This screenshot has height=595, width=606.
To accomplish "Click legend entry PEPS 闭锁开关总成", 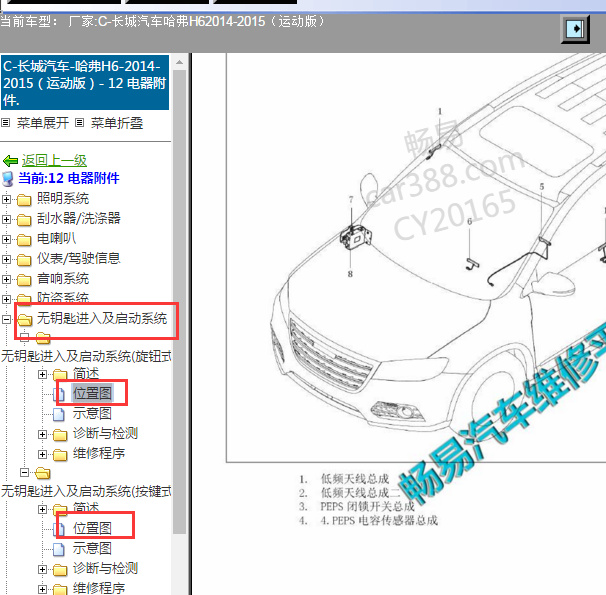I will (x=357, y=507).
